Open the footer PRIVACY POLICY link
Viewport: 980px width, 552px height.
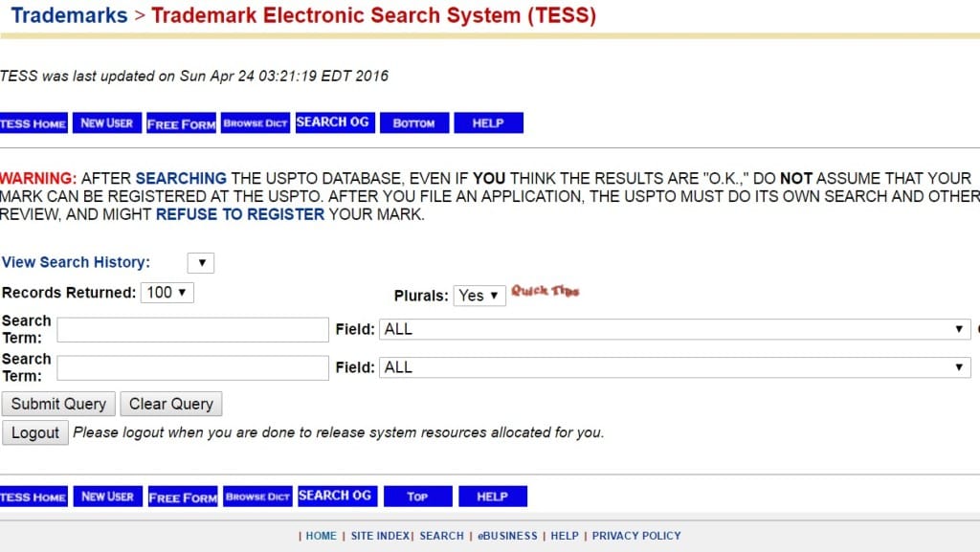[x=636, y=536]
